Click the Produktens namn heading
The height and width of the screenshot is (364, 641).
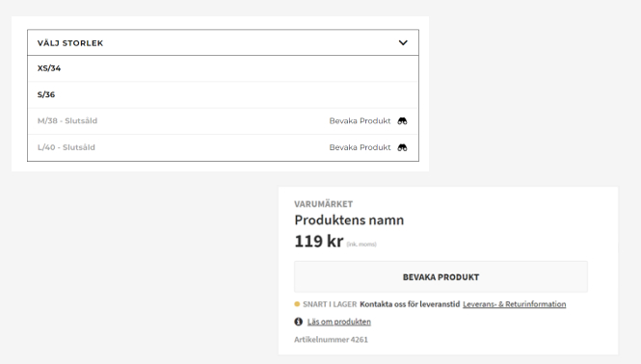(x=349, y=221)
